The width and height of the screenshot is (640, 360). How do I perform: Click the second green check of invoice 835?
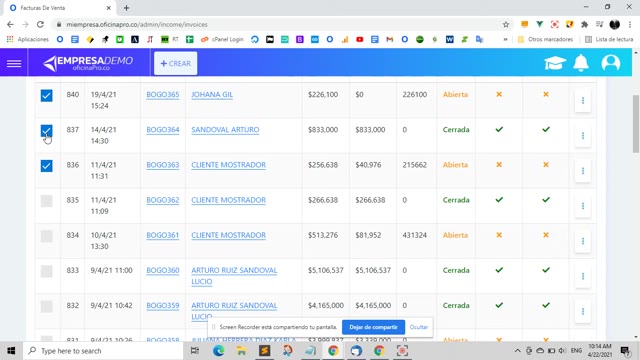tap(546, 200)
